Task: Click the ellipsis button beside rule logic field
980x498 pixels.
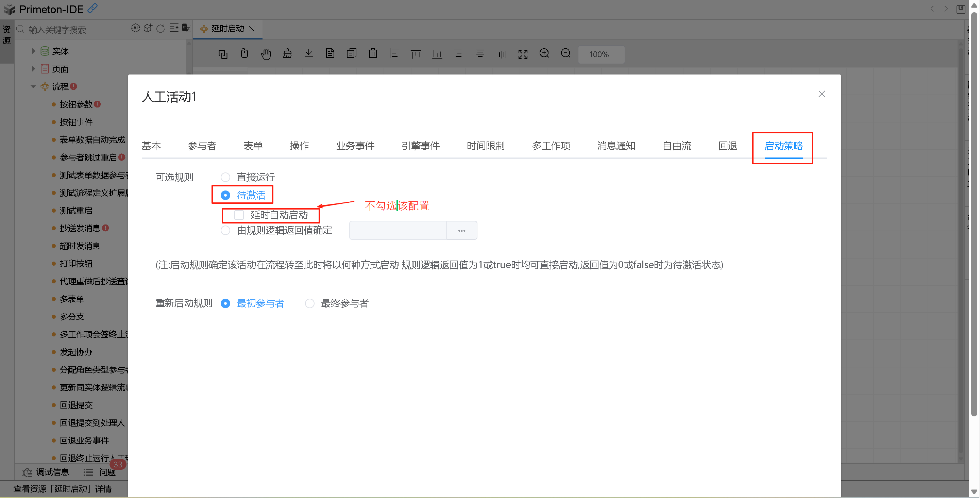Action: coord(461,231)
